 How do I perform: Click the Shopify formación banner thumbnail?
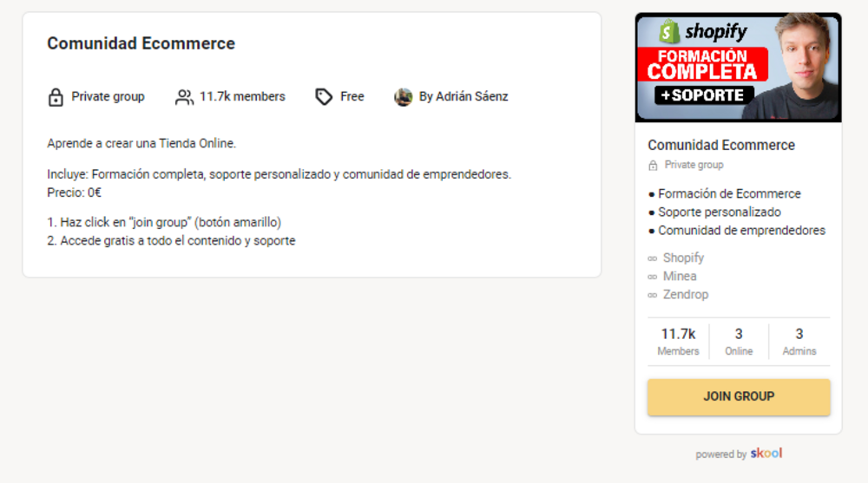click(739, 67)
